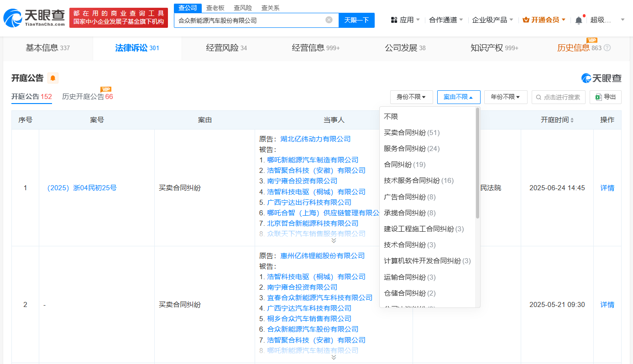Open plaintiff 湖北亿纬动力有限公司 link
Image resolution: width=633 pixels, height=364 pixels.
pyautogui.click(x=315, y=139)
